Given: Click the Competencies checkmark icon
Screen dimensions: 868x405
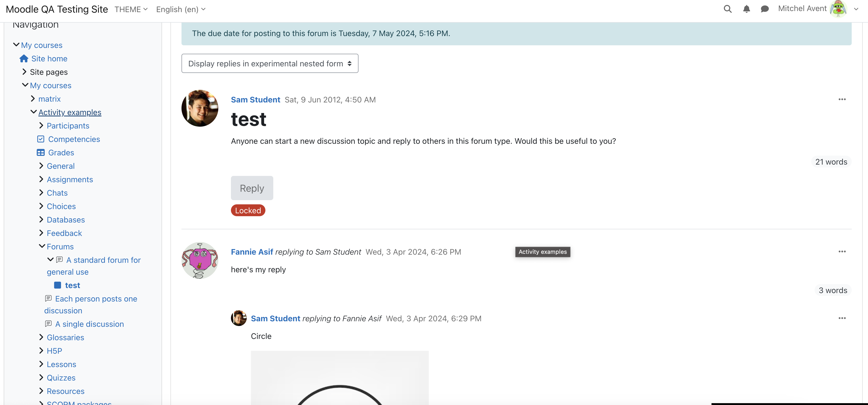Looking at the screenshot, I should [41, 139].
